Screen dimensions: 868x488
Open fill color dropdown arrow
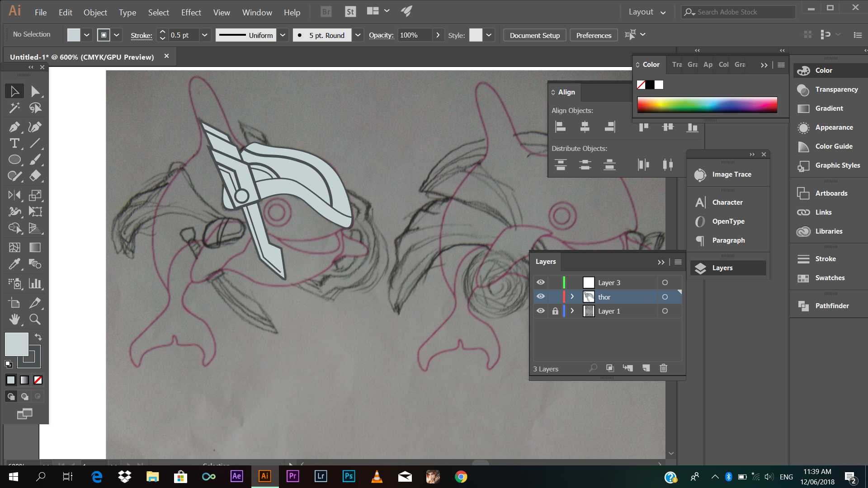(x=86, y=35)
